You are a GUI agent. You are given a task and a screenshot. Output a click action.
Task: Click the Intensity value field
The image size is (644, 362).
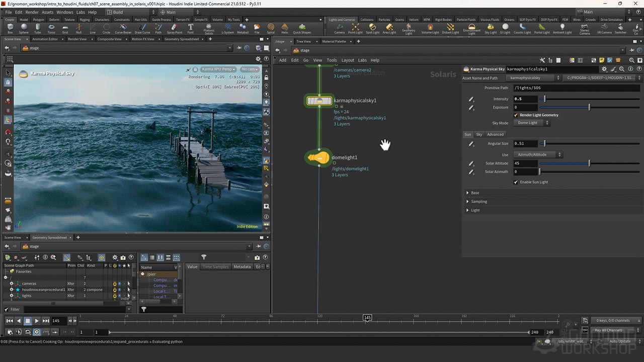[x=525, y=99]
